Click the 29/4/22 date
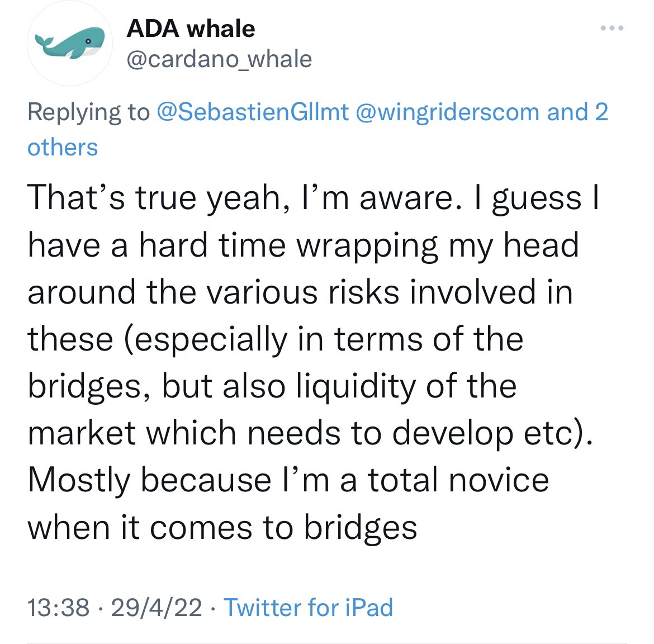Image resolution: width=654 pixels, height=644 pixels. coord(157,607)
